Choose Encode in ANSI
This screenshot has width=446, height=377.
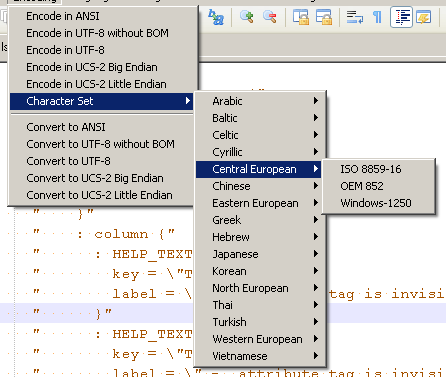101,16
